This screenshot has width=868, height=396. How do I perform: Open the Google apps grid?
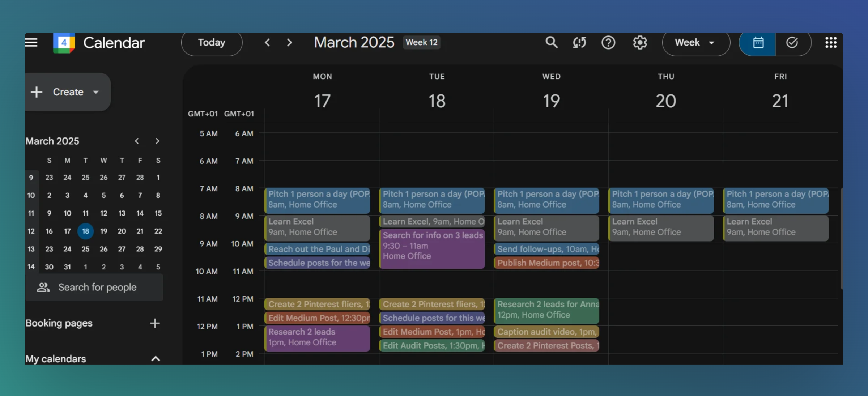pos(831,43)
